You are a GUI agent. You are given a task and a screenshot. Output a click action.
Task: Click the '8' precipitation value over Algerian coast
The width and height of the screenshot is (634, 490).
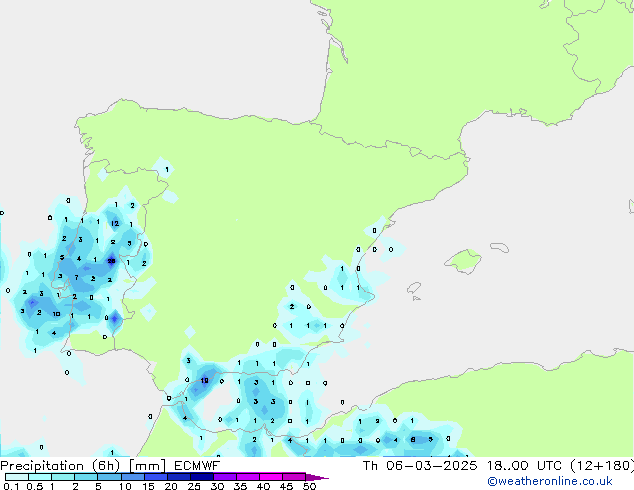(413, 439)
